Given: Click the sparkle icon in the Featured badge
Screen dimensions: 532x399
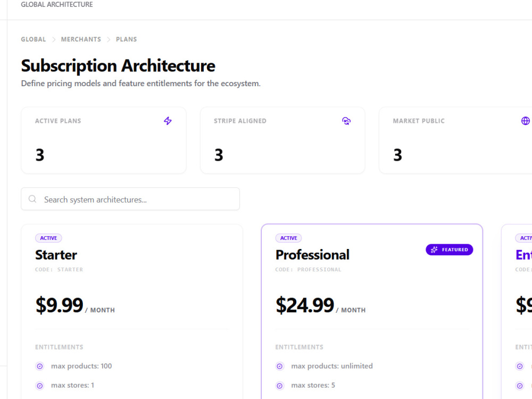Looking at the screenshot, I should tap(434, 250).
